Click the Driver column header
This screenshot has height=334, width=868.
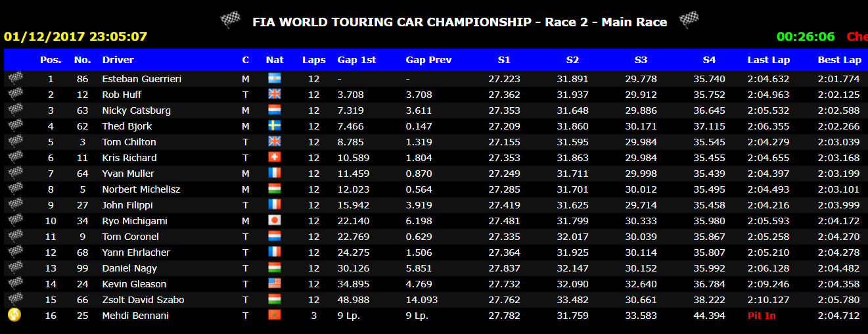[118, 60]
